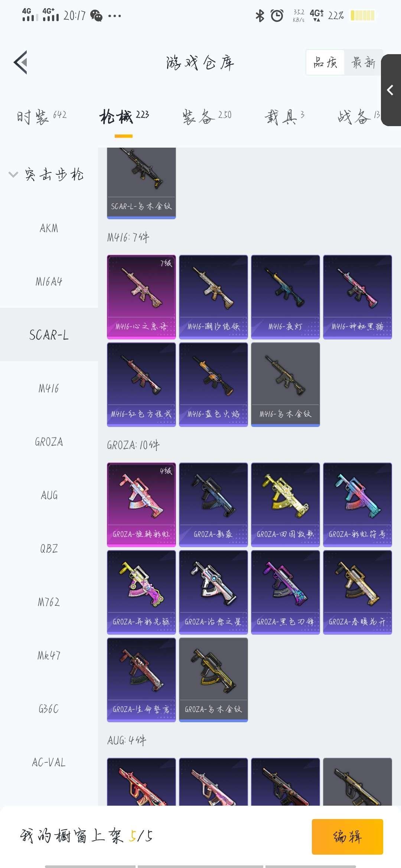This screenshot has height=868, width=401.
Task: Tap the WeChat notification icon in status bar
Action: point(96,16)
